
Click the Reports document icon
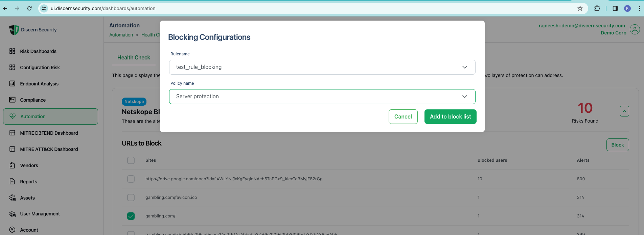12,181
